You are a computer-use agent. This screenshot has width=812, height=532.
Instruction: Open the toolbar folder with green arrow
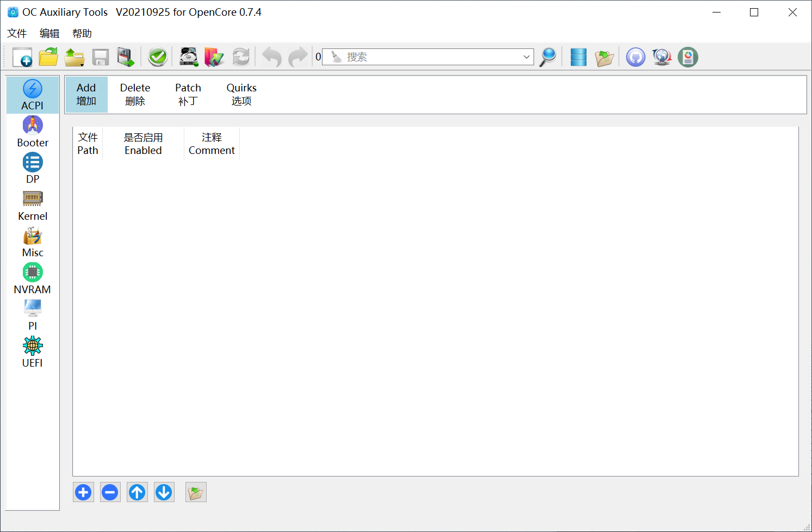pyautogui.click(x=604, y=57)
